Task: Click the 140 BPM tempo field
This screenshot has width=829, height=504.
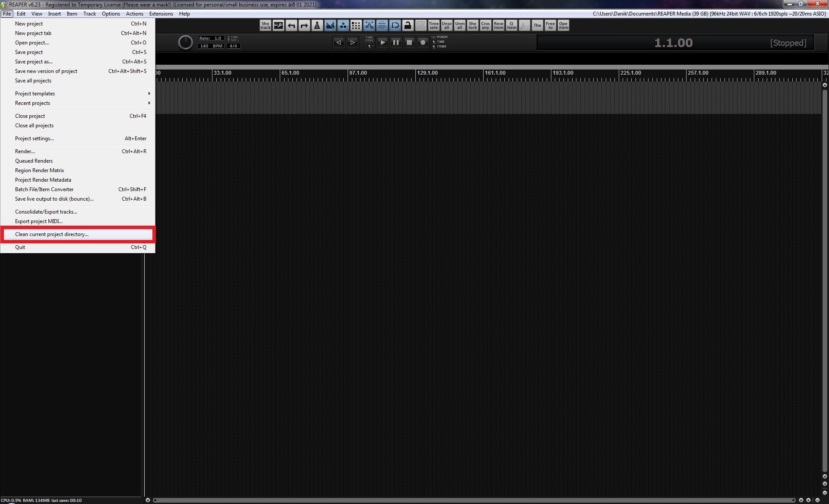Action: click(x=211, y=46)
